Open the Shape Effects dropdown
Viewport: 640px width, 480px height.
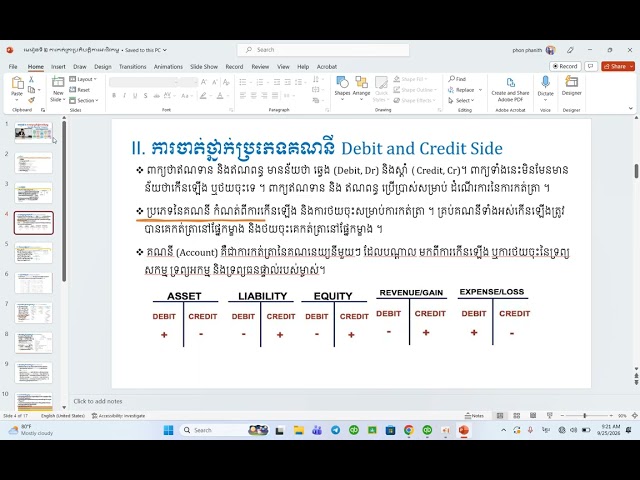(x=415, y=100)
